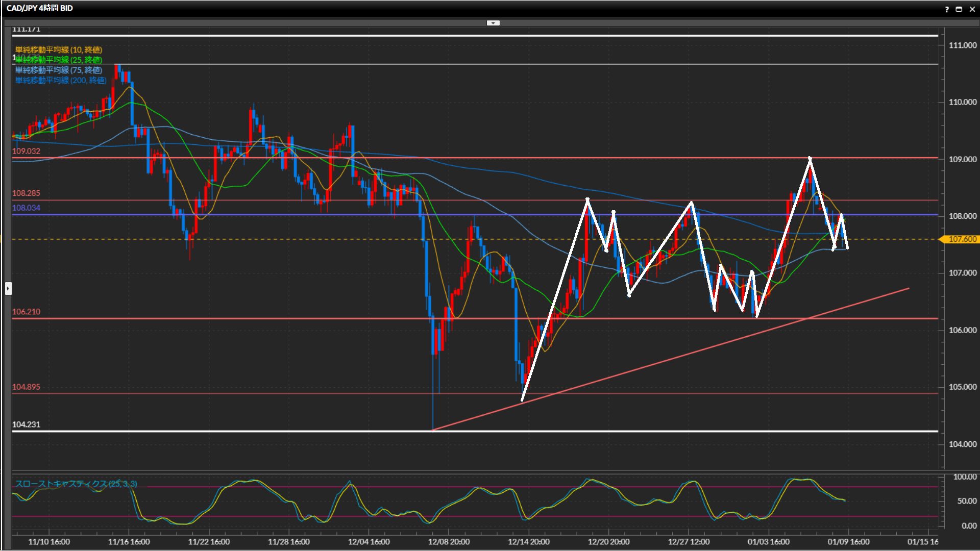Select the 104.231 white line label
This screenshot has width=980, height=551.
click(x=26, y=424)
